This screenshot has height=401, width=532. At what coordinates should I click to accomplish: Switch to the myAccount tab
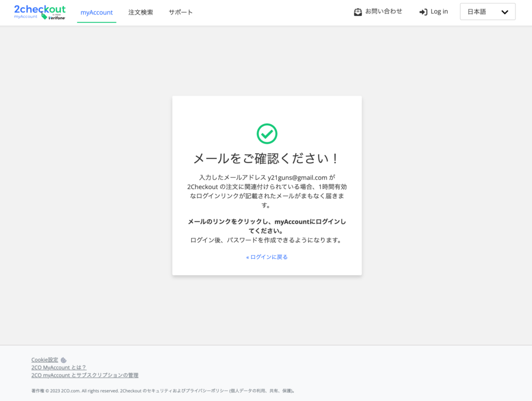pyautogui.click(x=96, y=12)
